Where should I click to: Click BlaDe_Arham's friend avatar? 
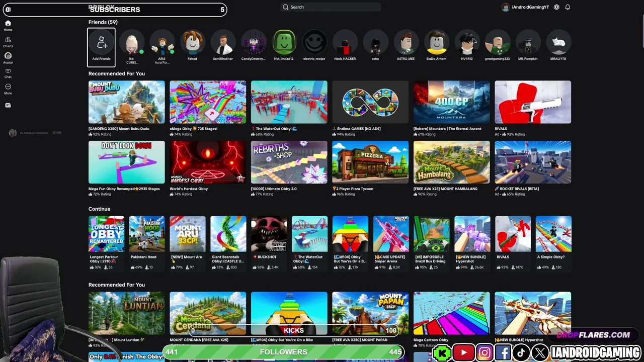point(436,43)
